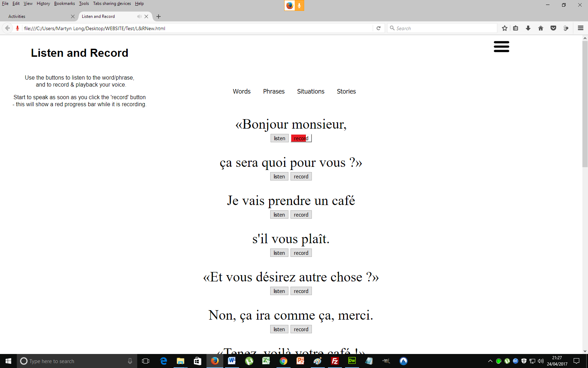Click the page's vertical scrollbar thumb
The height and width of the screenshot is (368, 588).
tap(585, 104)
